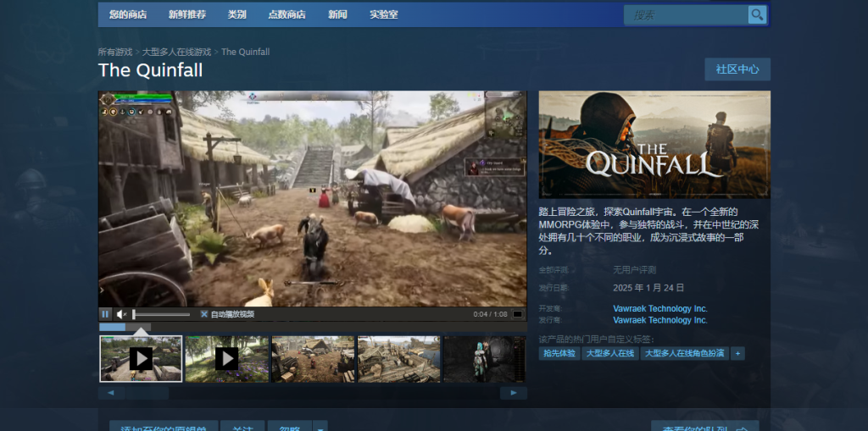Go to 点数商店 tab
Viewport: 868px width, 431px height.
[287, 15]
